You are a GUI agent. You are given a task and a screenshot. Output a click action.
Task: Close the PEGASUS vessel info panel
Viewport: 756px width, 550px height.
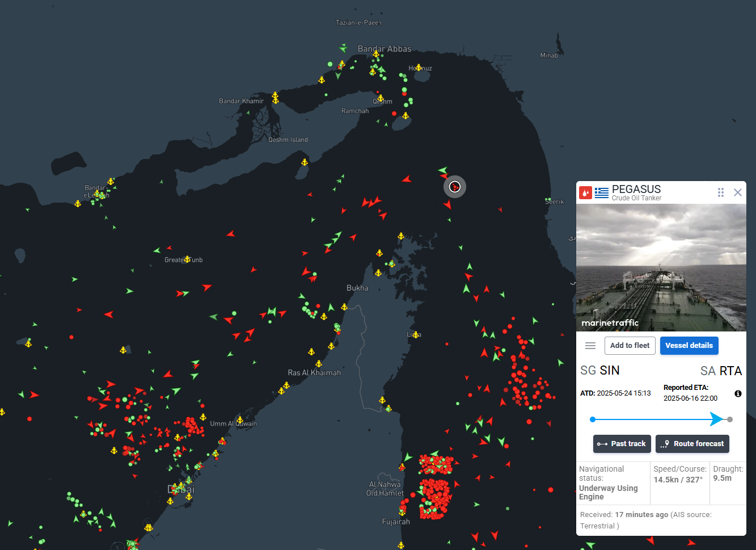pos(738,192)
